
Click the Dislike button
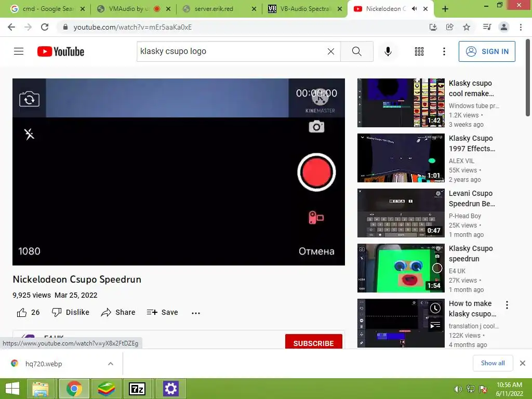pyautogui.click(x=71, y=312)
